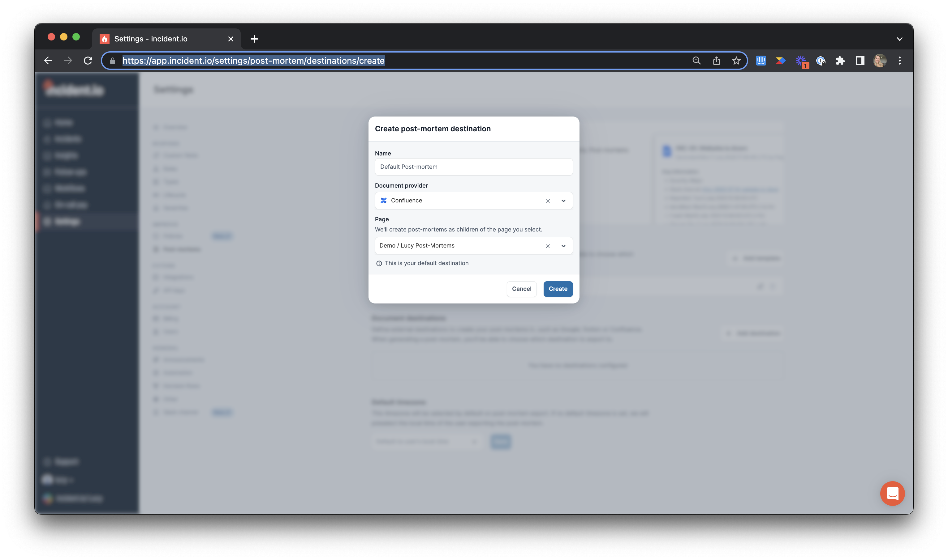Image resolution: width=948 pixels, height=560 pixels.
Task: Click the Cancel button
Action: pyautogui.click(x=521, y=289)
